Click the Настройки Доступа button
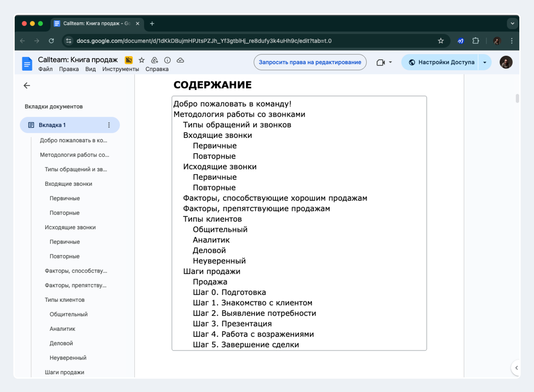 [440, 62]
